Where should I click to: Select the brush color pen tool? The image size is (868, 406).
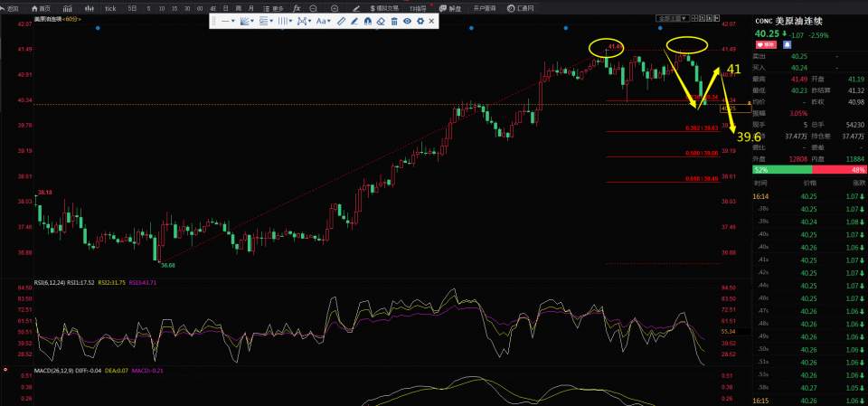coord(354,21)
